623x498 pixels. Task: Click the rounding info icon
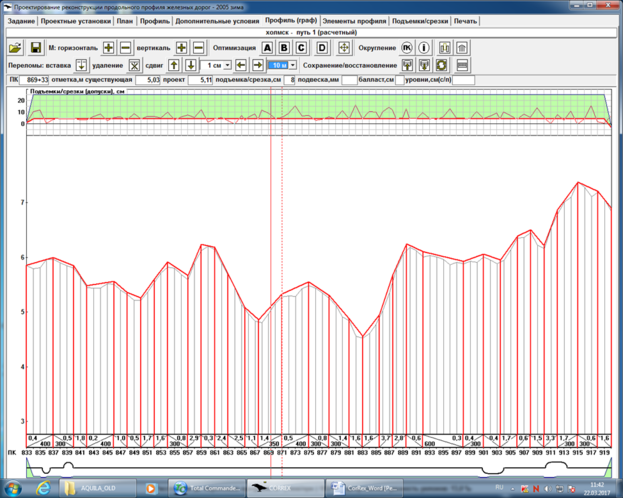(424, 48)
